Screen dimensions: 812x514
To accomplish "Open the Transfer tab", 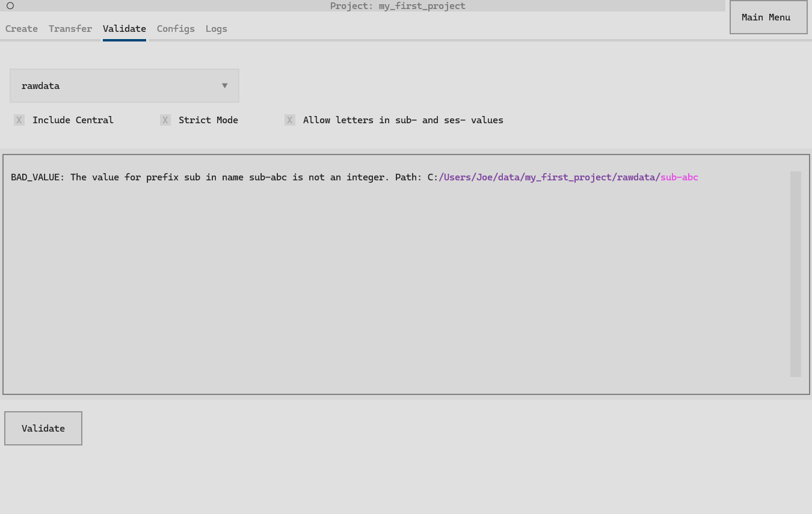I will click(x=70, y=29).
